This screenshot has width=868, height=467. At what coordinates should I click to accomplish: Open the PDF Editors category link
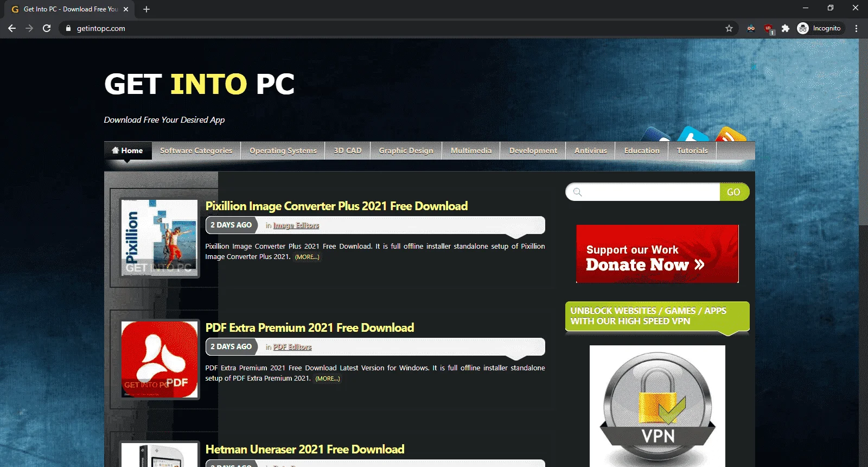click(292, 347)
